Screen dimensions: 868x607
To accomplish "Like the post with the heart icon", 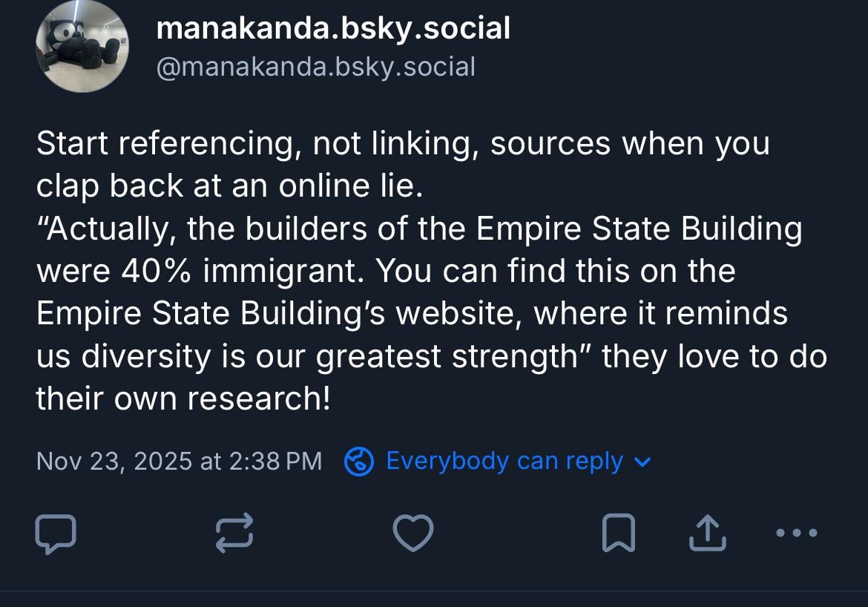I will tap(412, 534).
